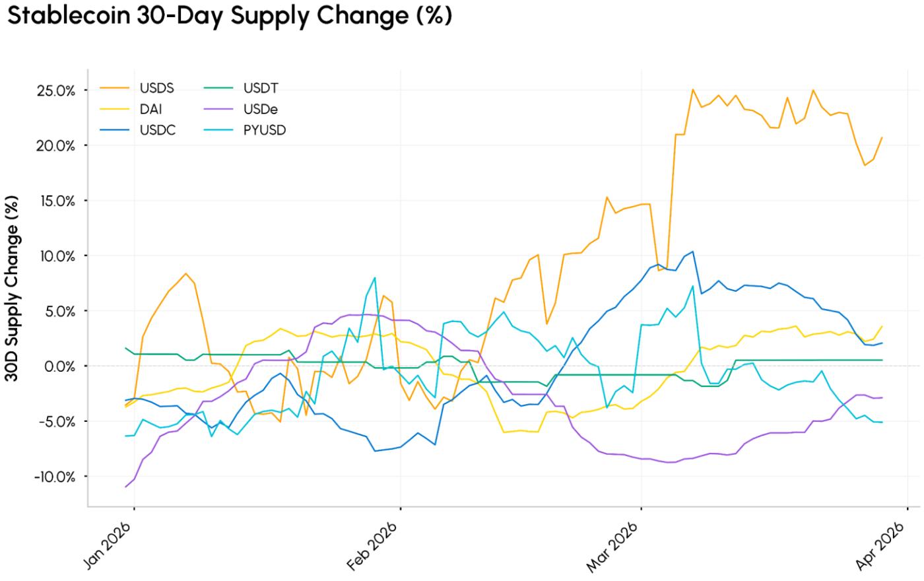Click the PYUSD cyan legend line swatch

point(218,130)
